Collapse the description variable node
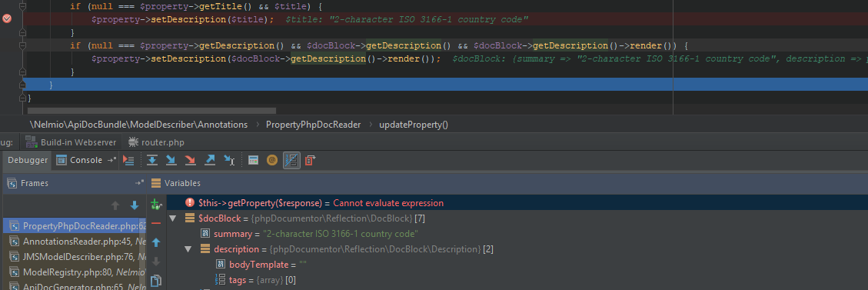 (x=189, y=249)
